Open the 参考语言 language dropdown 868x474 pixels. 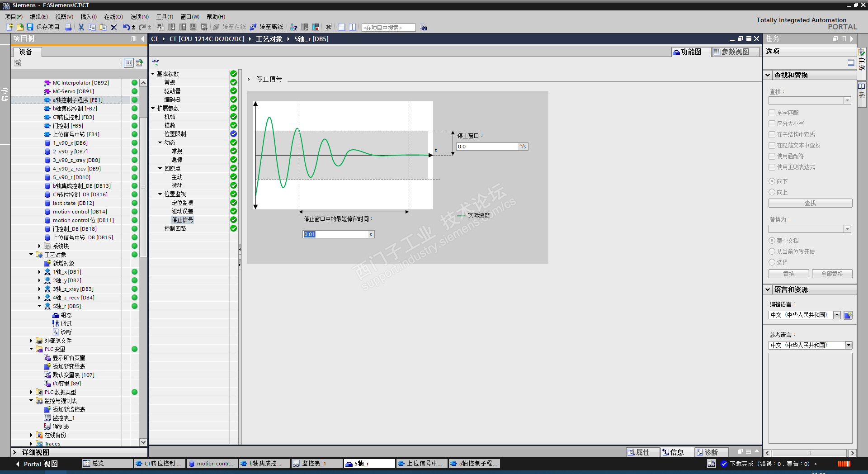(x=849, y=345)
